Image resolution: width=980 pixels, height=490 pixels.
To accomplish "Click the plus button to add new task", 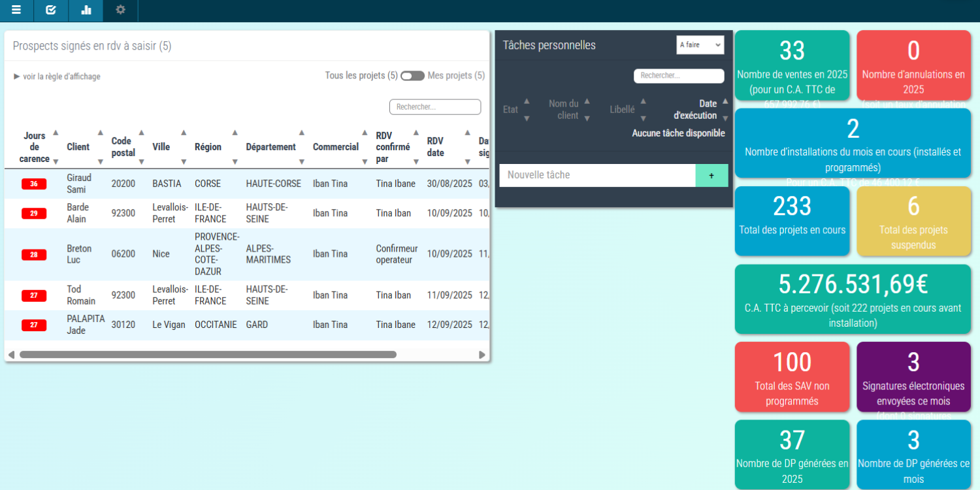I will coord(711,176).
